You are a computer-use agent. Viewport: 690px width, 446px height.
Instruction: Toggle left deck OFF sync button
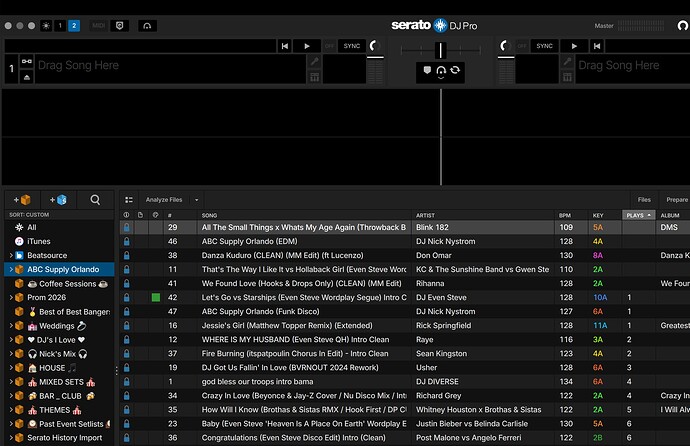(x=329, y=46)
